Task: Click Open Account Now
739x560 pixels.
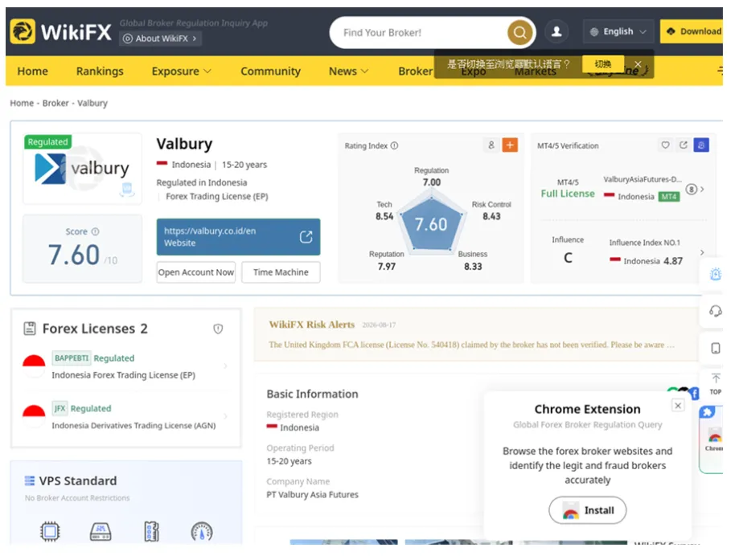Action: click(196, 272)
